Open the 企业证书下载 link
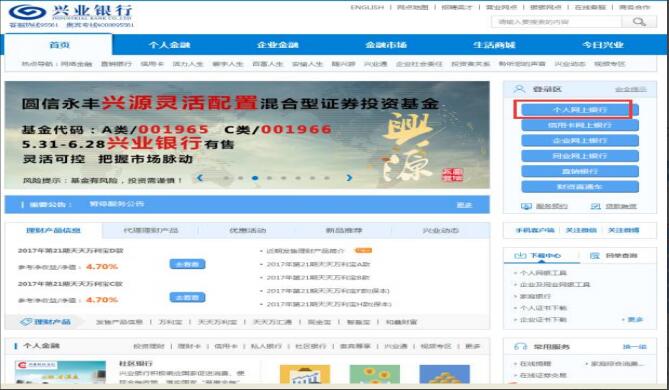Image resolution: width=669 pixels, height=390 pixels. click(543, 319)
